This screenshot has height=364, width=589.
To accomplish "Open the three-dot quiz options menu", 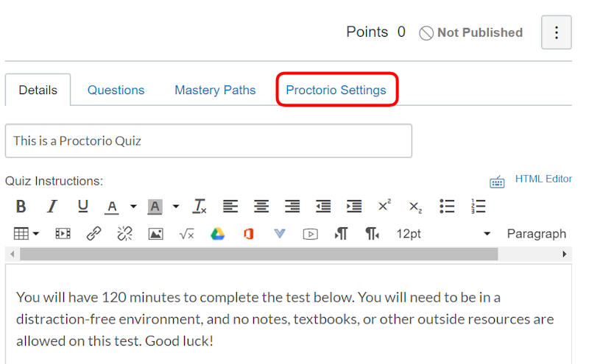I will (x=557, y=33).
